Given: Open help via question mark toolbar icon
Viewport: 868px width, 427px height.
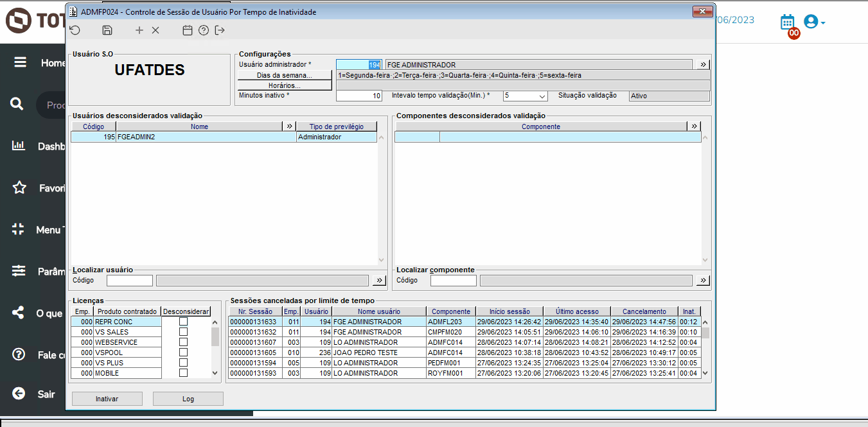Looking at the screenshot, I should [204, 30].
